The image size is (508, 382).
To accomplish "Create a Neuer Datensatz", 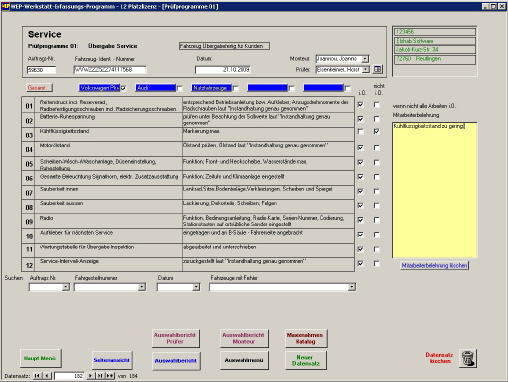I will tap(306, 360).
